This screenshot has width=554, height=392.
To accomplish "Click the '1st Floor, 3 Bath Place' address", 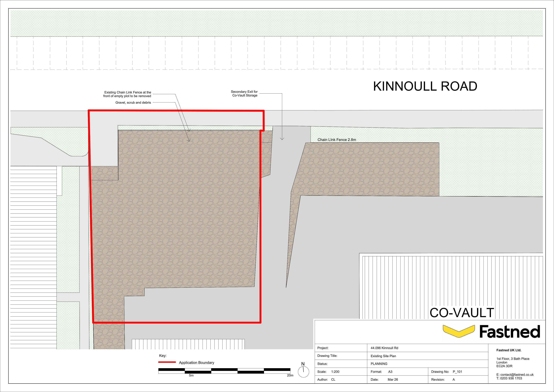I will [513, 359].
